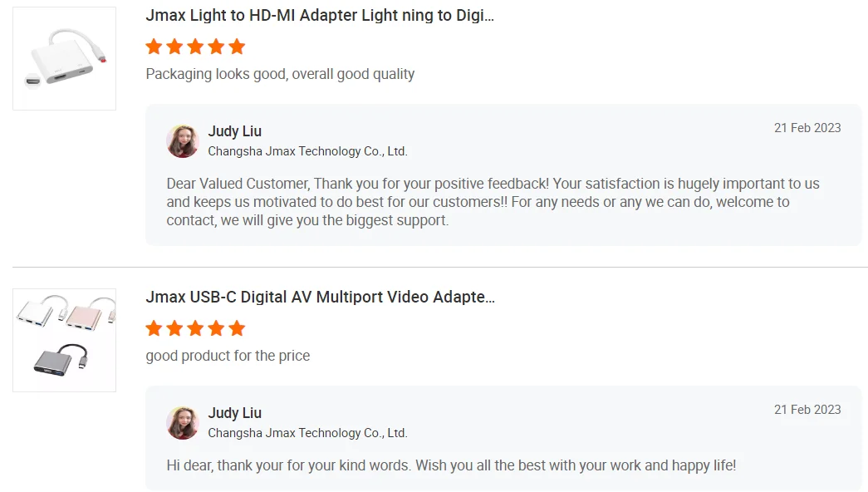Click the first star of the USB-C adapter rating
Image resolution: width=868 pixels, height=492 pixels.
click(154, 328)
